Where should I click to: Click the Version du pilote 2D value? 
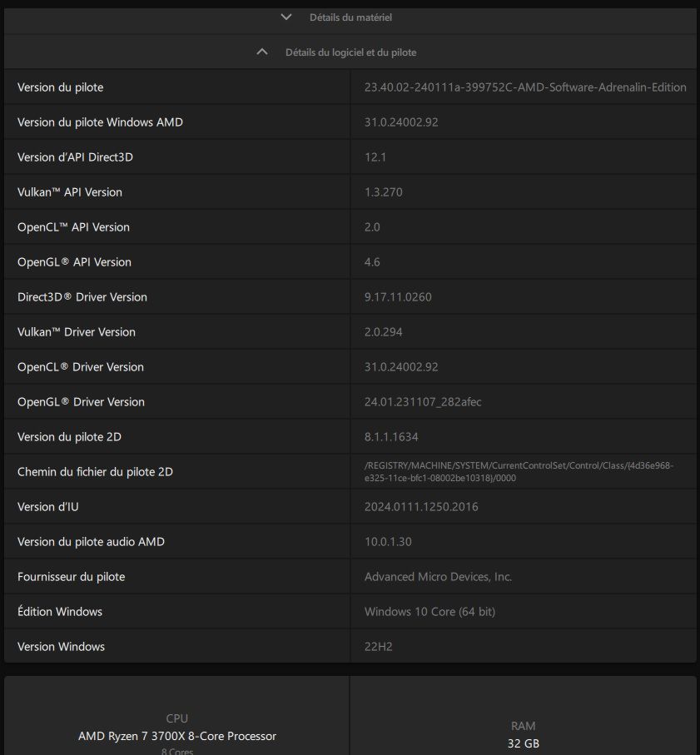pyautogui.click(x=391, y=437)
